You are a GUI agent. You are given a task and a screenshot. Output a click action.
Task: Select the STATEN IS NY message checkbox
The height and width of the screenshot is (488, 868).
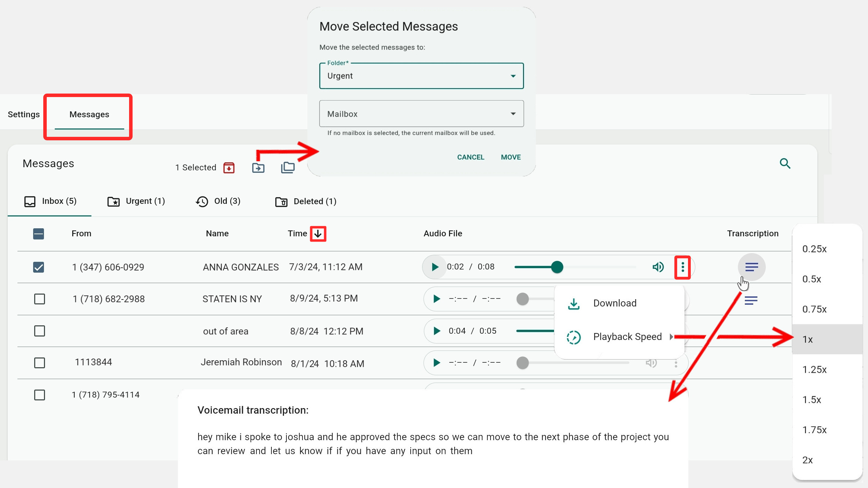(x=39, y=299)
